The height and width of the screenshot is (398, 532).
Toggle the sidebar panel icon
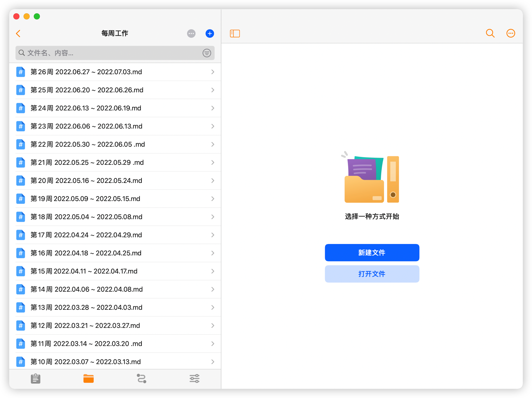click(x=235, y=34)
